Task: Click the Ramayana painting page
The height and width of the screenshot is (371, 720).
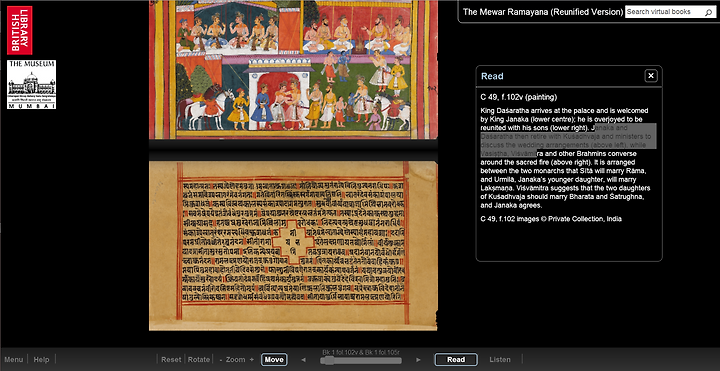Action: (x=293, y=69)
